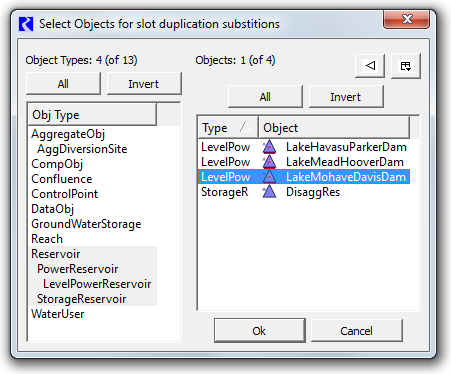The width and height of the screenshot is (451, 374).
Task: Click the LakeMohaveDavisDam reservoir icon
Action: 269,177
